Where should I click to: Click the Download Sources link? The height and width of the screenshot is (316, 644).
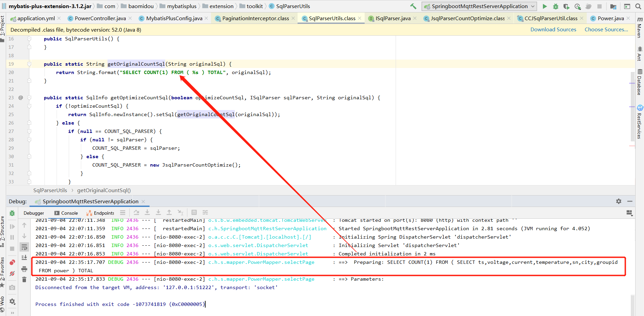553,30
